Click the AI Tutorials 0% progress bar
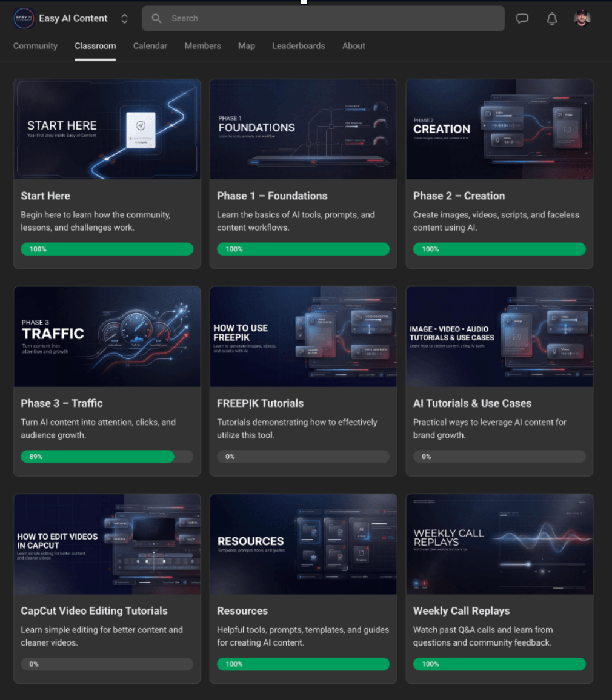This screenshot has width=612, height=700. click(499, 457)
